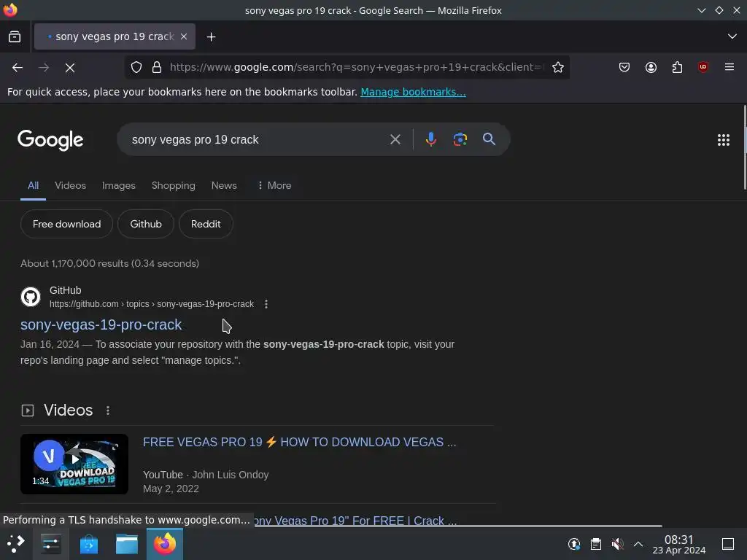Open the KDE application launcher
The image size is (747, 560).
click(x=15, y=543)
